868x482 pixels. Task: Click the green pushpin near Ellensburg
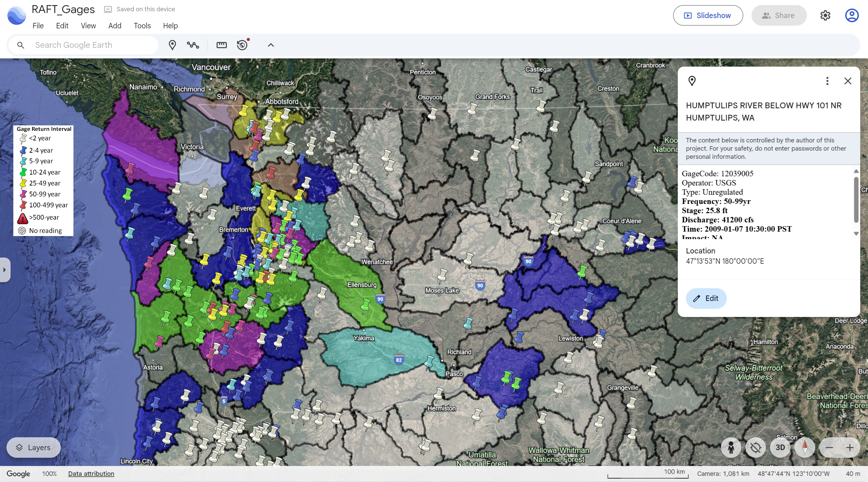pos(365,305)
